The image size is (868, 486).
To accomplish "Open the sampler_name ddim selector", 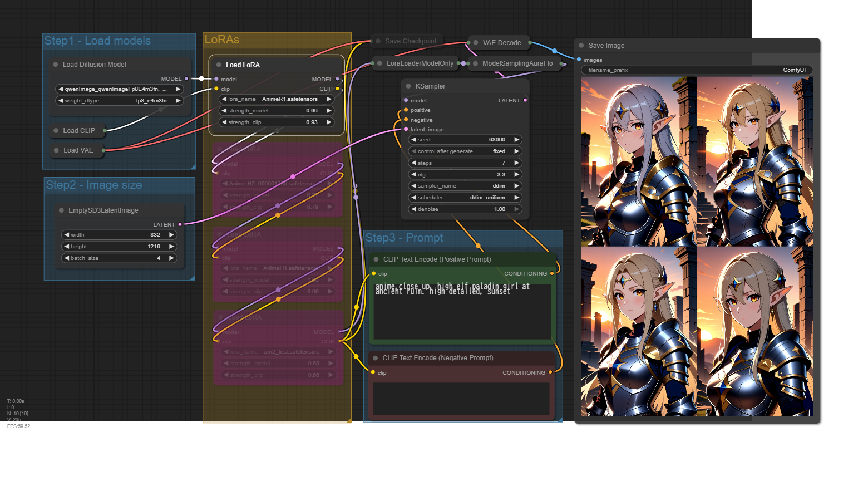I will (465, 186).
